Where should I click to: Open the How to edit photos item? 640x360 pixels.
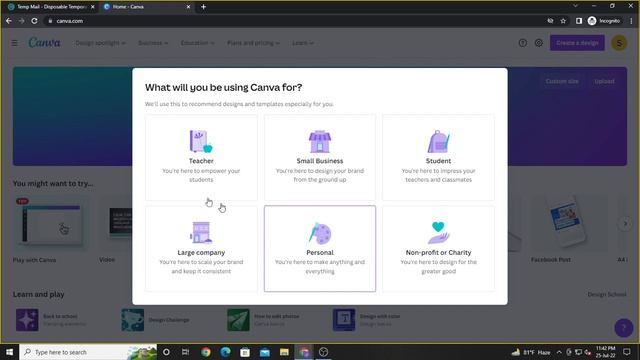click(264, 320)
